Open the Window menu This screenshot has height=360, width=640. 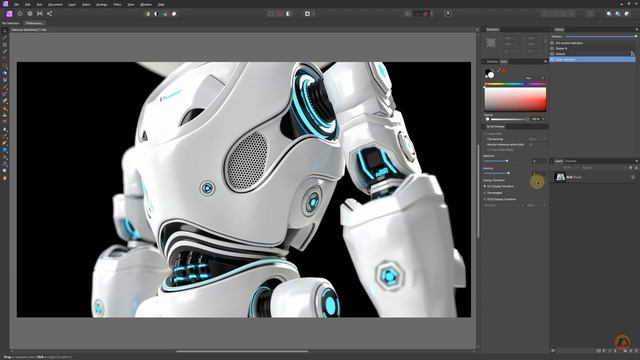tap(146, 4)
